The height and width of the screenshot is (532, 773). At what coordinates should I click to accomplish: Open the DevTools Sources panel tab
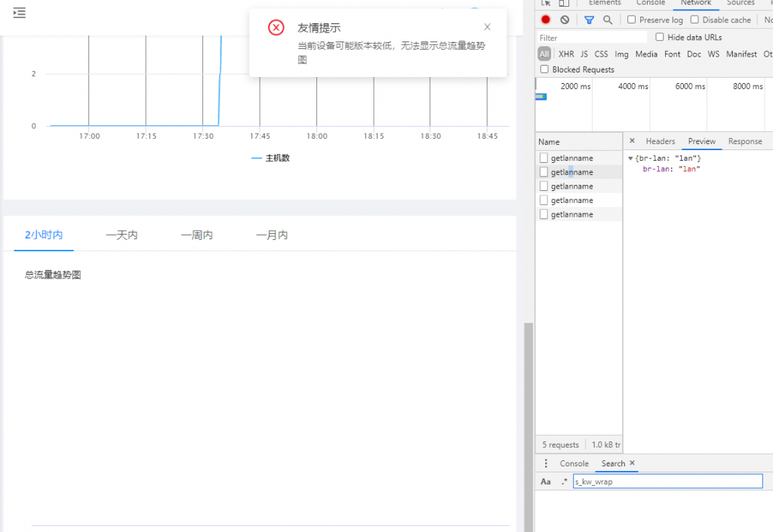(741, 3)
